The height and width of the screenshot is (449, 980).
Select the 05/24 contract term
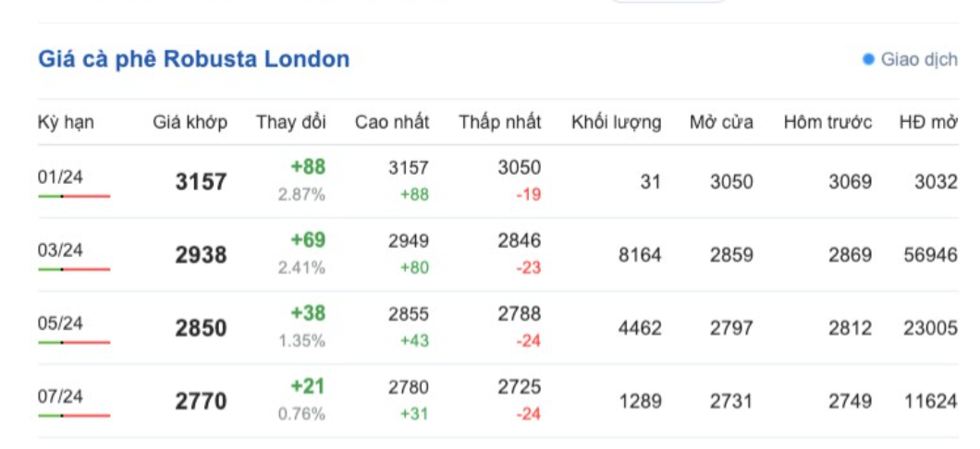[60, 323]
